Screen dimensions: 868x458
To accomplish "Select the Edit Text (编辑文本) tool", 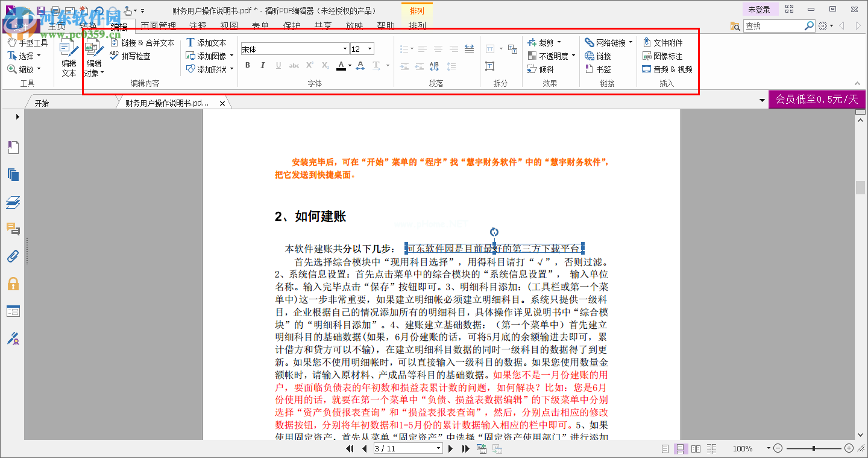I will tap(69, 59).
